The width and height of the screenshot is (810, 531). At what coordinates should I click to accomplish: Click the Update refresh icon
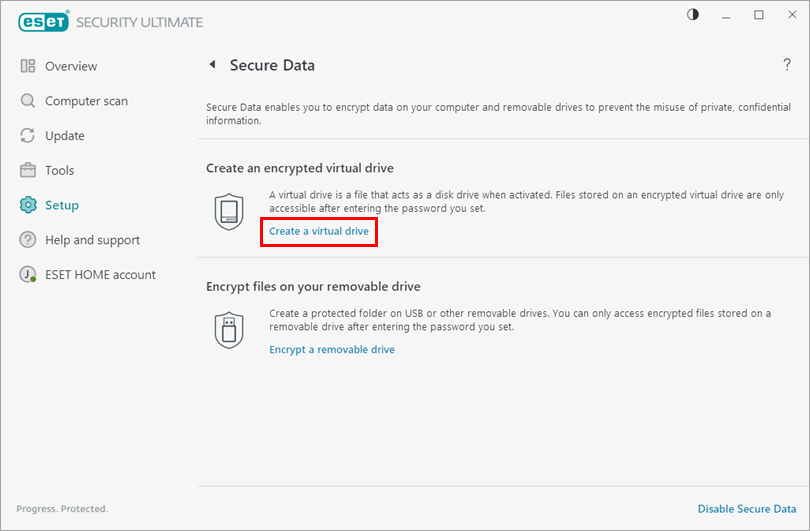(28, 136)
